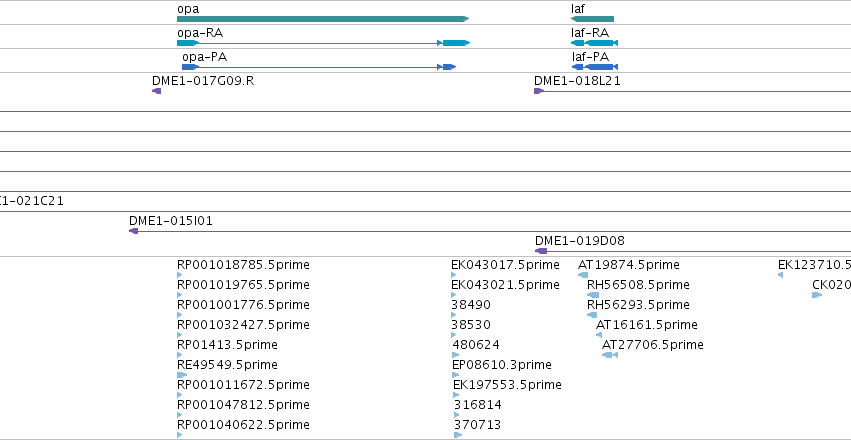Select the RP001018785.5prime EST label
The height and width of the screenshot is (440, 851).
(243, 265)
